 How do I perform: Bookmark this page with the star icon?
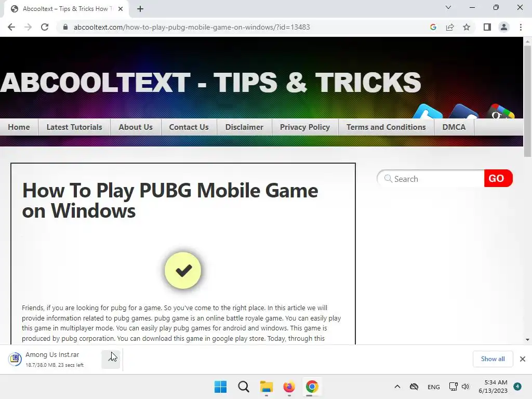pos(467,27)
